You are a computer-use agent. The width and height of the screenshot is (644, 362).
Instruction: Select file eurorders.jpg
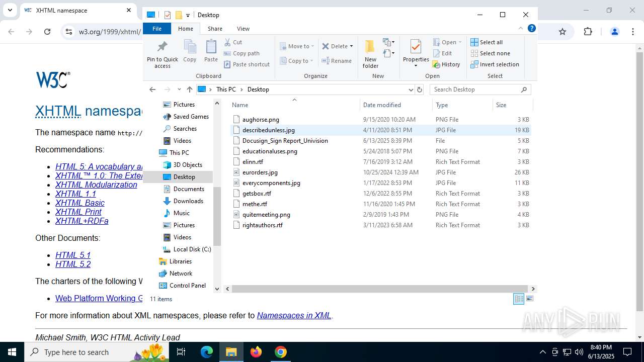coord(381,172)
